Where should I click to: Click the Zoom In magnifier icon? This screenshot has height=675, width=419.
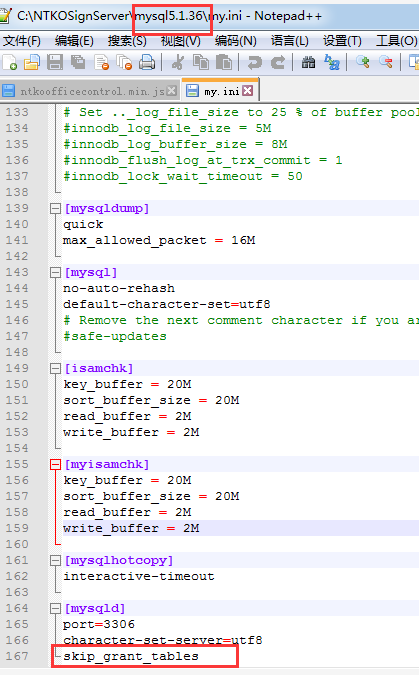(x=363, y=62)
